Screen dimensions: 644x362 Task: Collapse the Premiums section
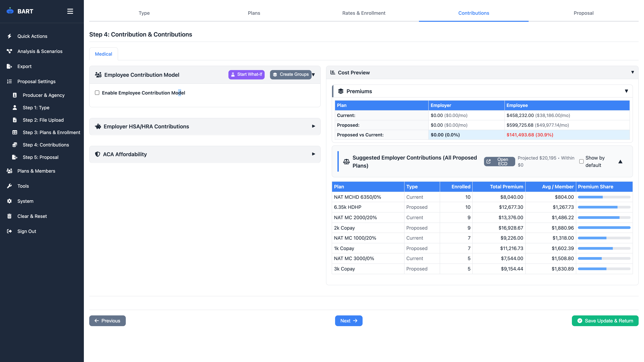(626, 91)
